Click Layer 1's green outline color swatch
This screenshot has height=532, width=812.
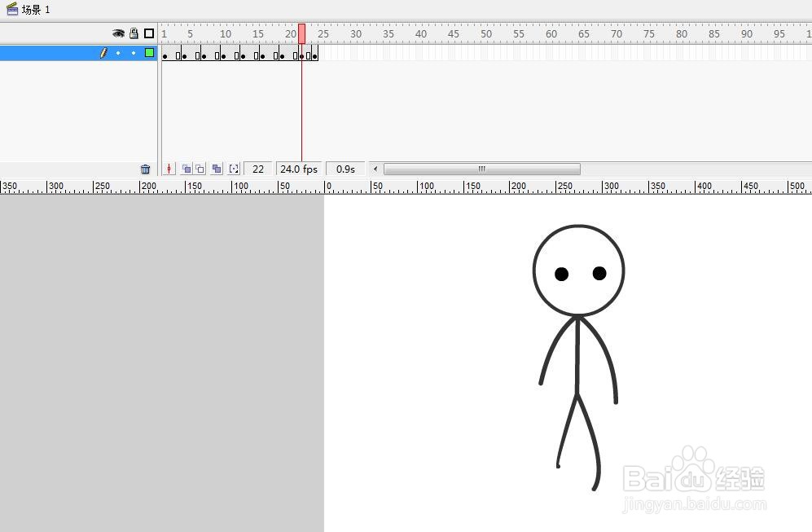tap(149, 52)
